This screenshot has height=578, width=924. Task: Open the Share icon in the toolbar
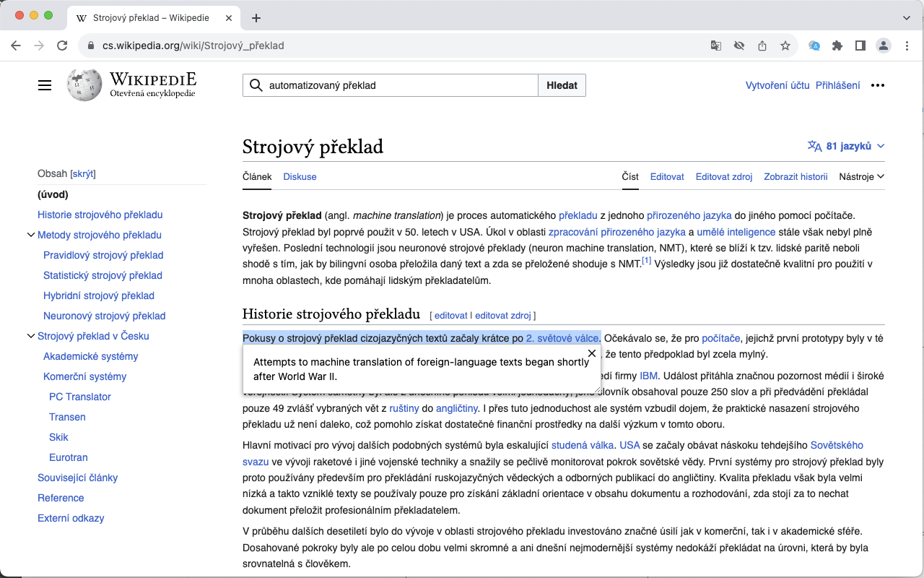pos(762,45)
